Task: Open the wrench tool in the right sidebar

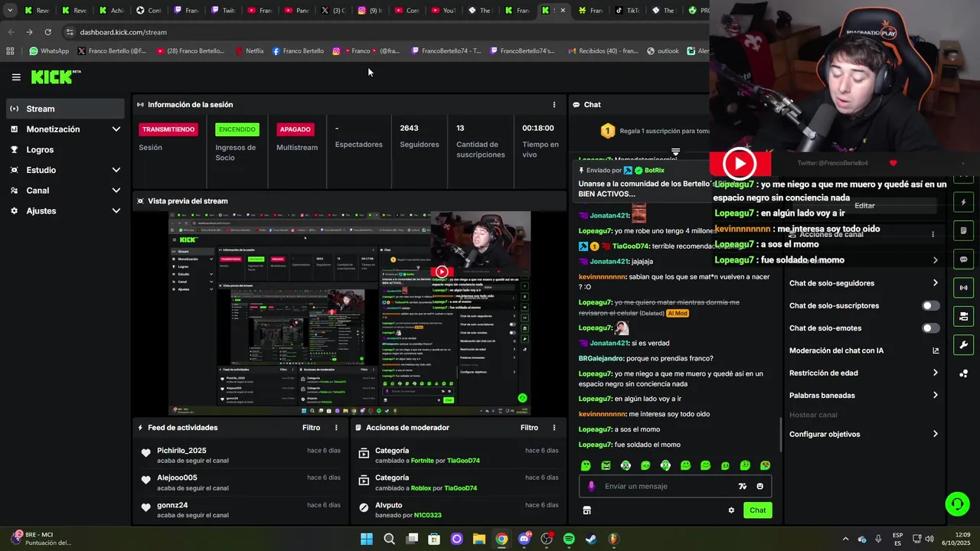Action: [963, 345]
